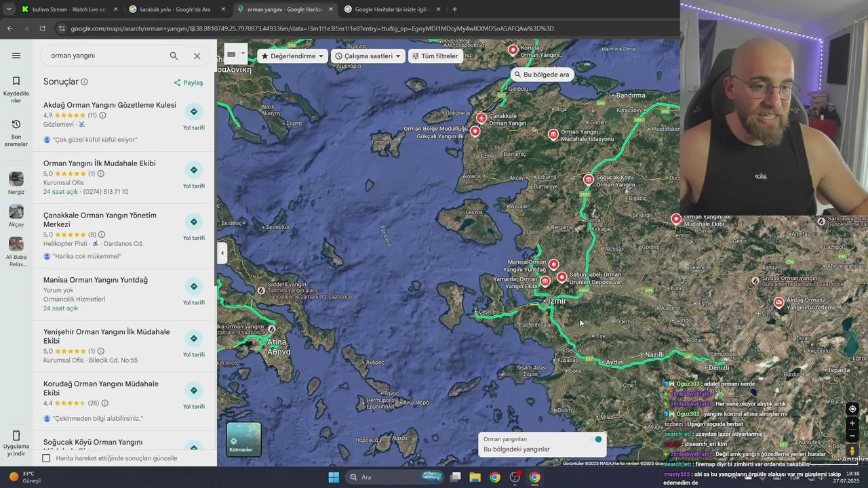Open Kaydedilenler saved places
The height and width of the screenshot is (488, 868).
(x=16, y=89)
